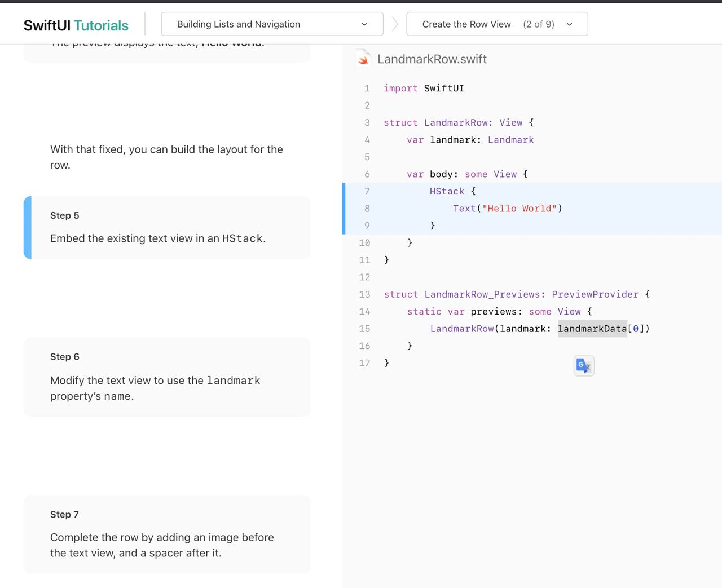Open the Google Translate floating icon
This screenshot has width=722, height=588.
pos(584,366)
